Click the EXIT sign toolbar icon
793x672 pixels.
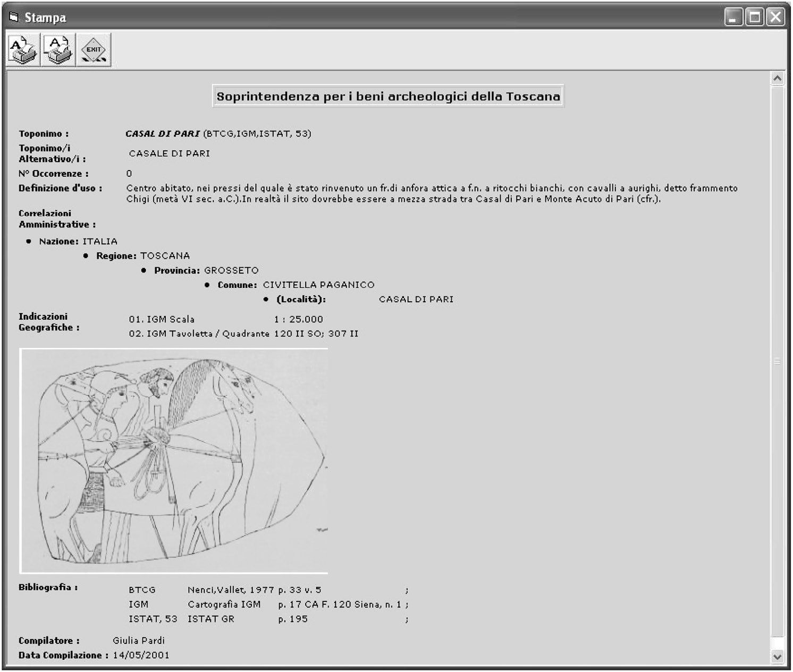[94, 50]
